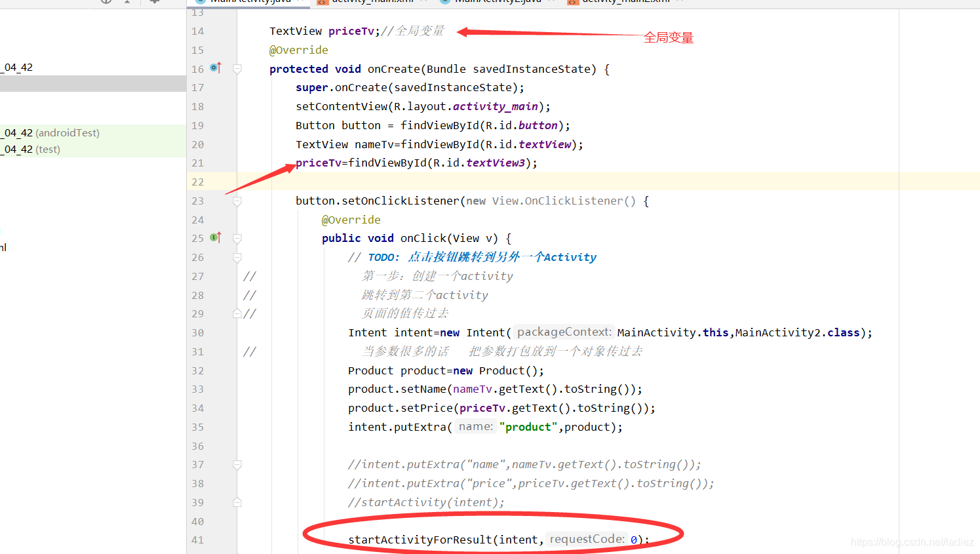
Task: Click savedInstanceState in super.onCreate call
Action: pyautogui.click(x=453, y=87)
